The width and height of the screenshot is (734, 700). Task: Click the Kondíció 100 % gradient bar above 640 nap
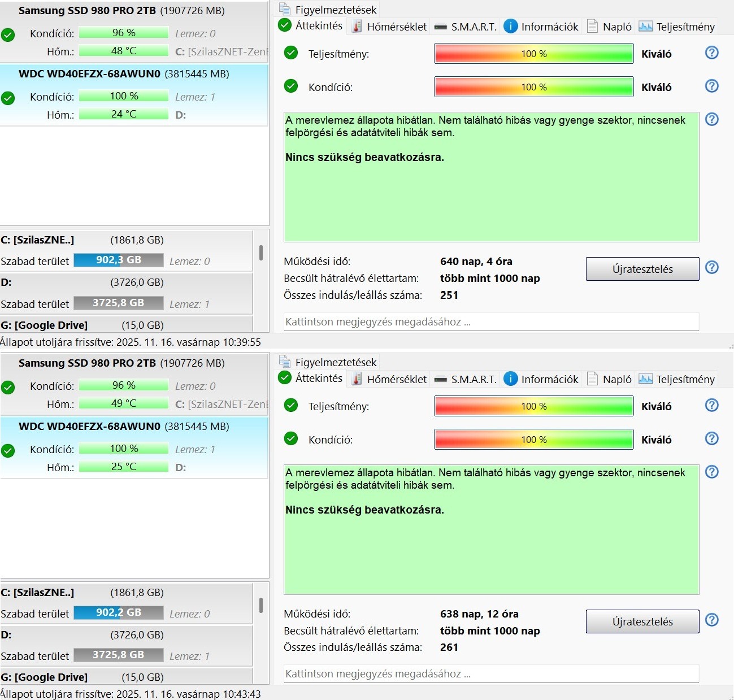(x=534, y=87)
